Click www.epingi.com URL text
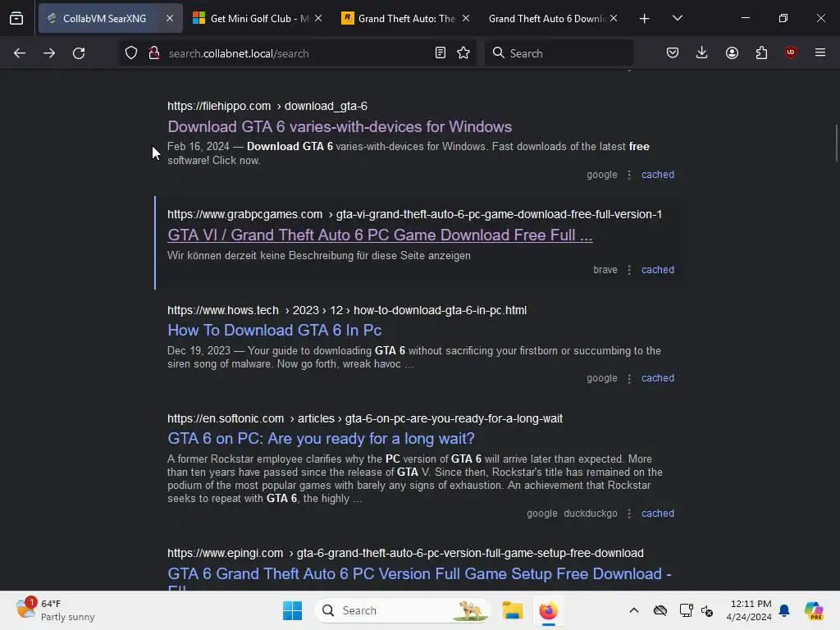 (x=225, y=553)
